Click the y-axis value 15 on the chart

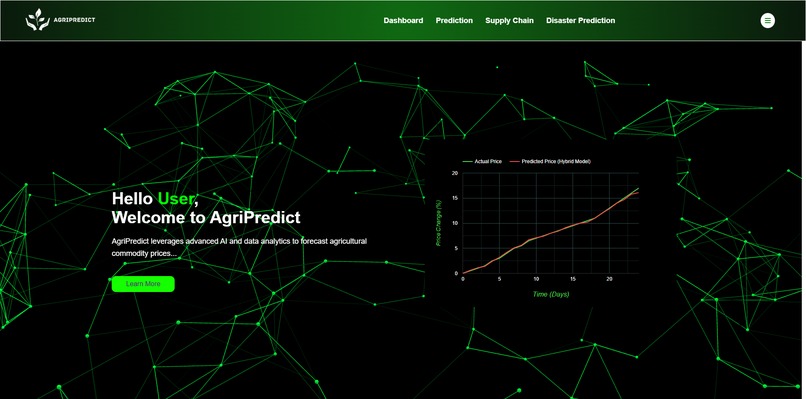pyautogui.click(x=454, y=198)
